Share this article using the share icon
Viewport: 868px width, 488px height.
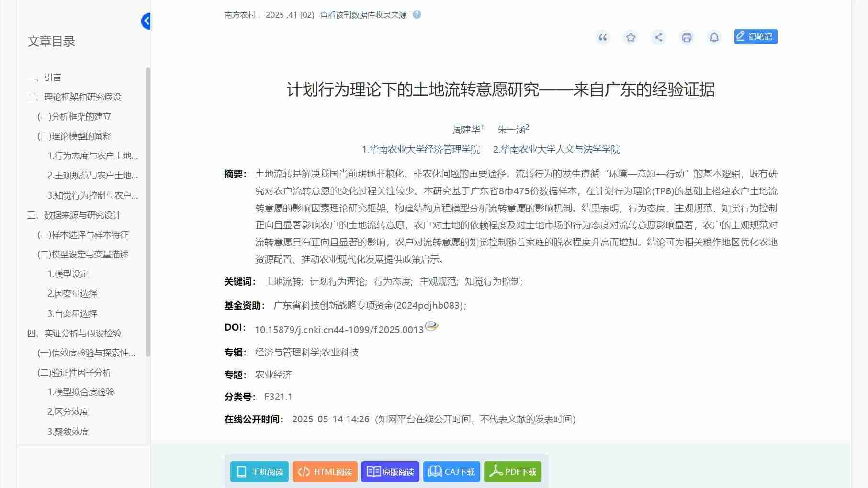[x=658, y=37]
